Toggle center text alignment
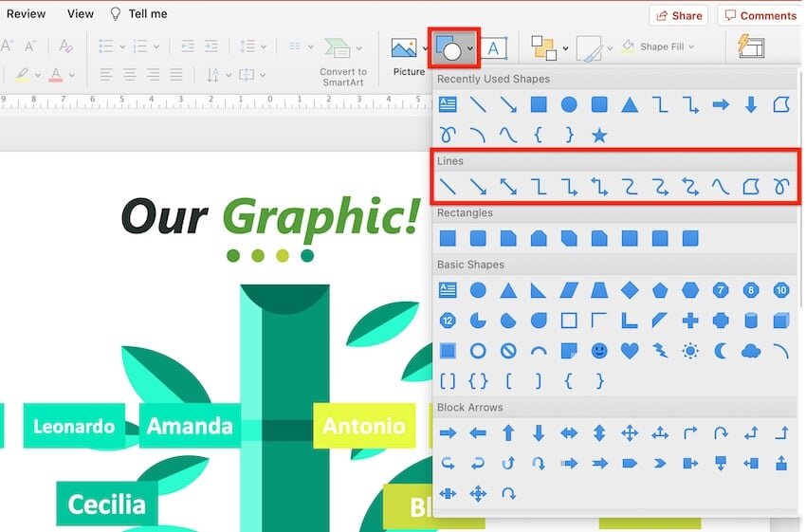The image size is (806, 532). point(129,75)
